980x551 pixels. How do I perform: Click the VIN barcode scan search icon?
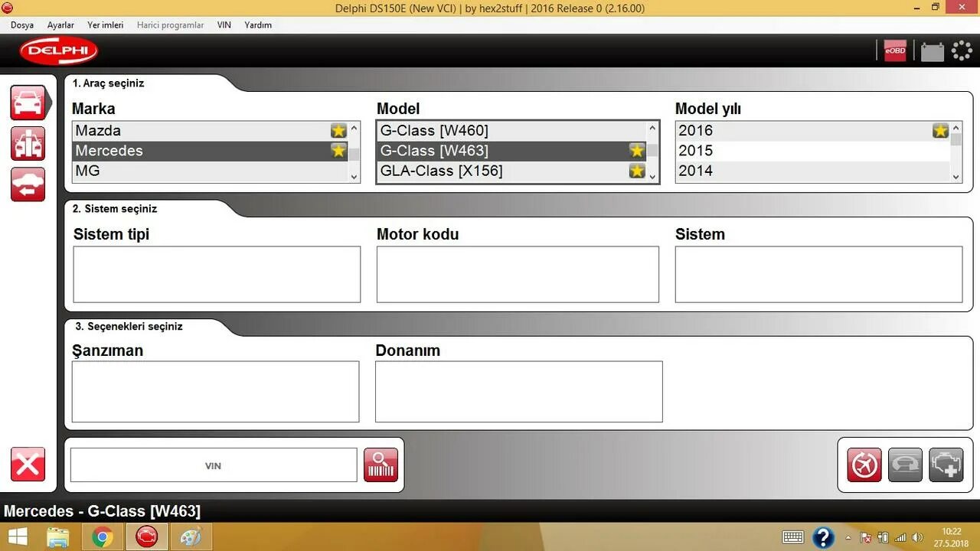pyautogui.click(x=381, y=465)
